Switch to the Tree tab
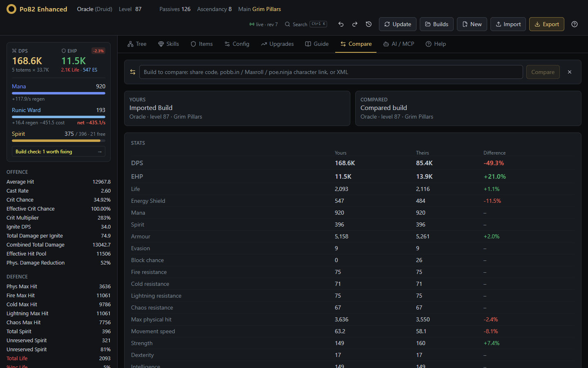The height and width of the screenshot is (368, 588). click(137, 44)
